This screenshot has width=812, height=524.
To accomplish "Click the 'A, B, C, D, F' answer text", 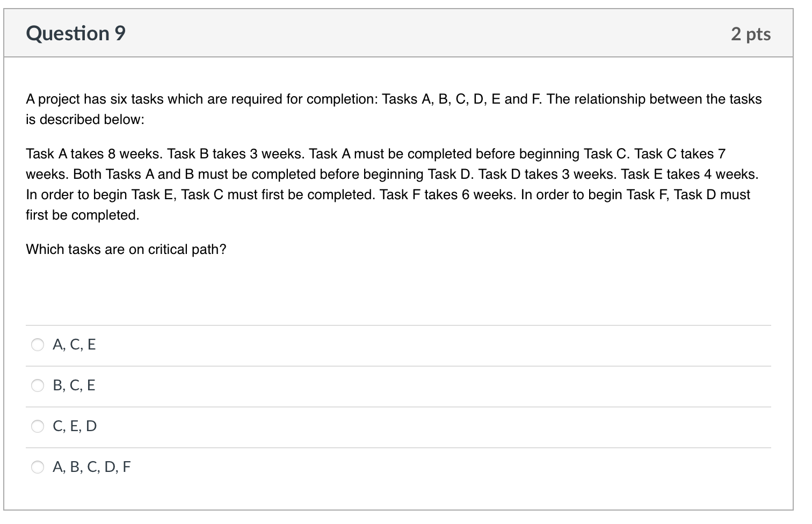I will [92, 467].
